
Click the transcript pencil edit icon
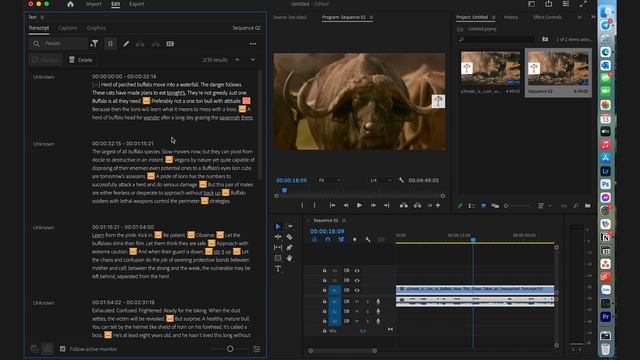[x=126, y=44]
